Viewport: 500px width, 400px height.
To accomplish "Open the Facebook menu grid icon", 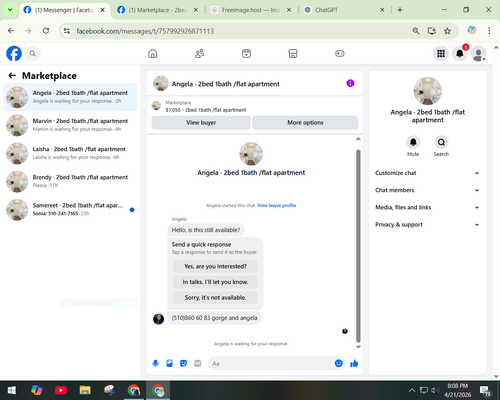I will point(441,54).
